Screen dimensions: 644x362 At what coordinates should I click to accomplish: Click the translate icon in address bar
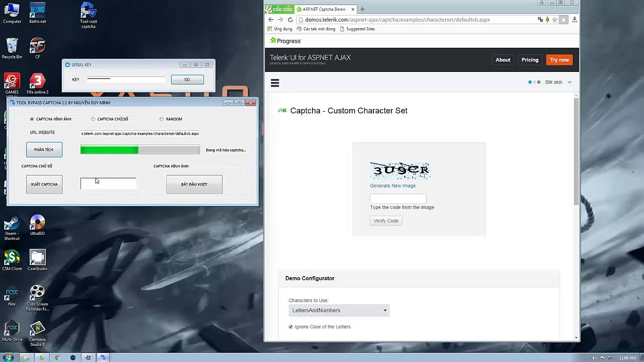point(540,20)
